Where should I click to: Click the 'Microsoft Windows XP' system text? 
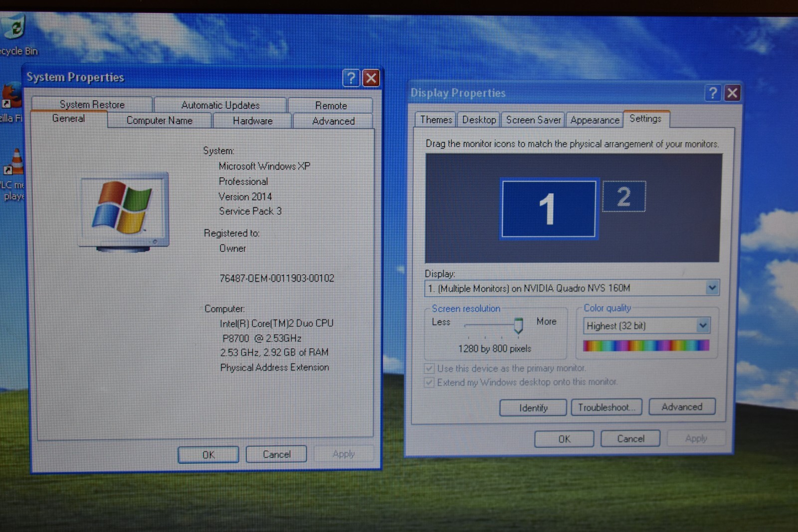tap(264, 166)
